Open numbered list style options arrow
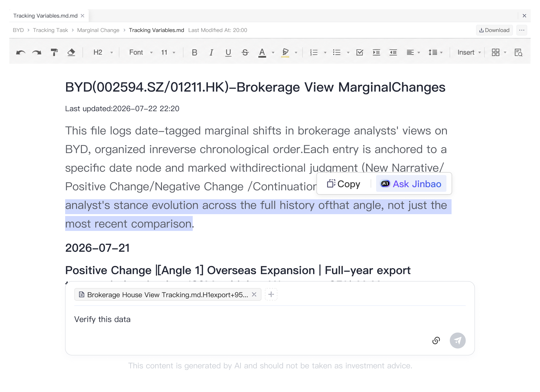This screenshot has width=540, height=392. [325, 53]
